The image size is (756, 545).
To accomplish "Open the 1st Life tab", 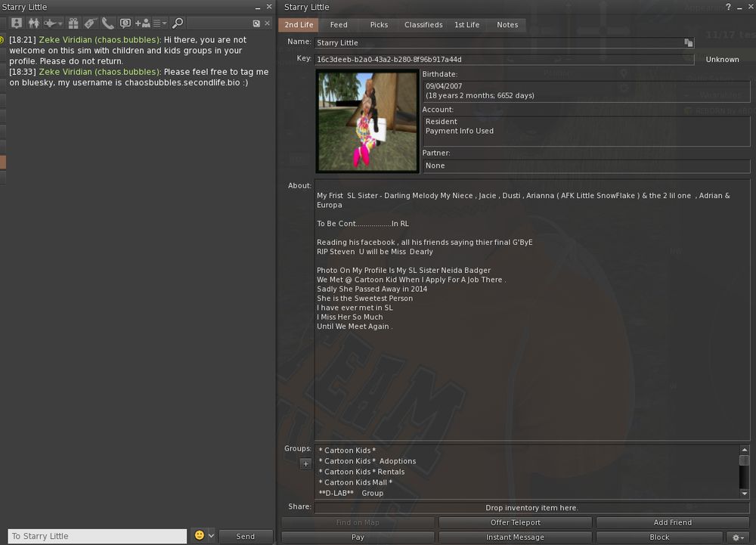I will click(x=466, y=25).
